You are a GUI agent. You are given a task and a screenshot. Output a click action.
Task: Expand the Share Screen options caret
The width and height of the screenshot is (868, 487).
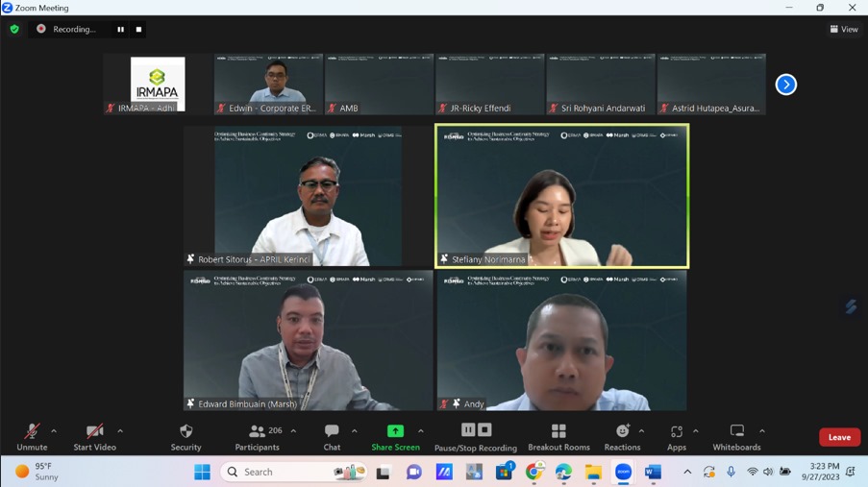[x=421, y=431]
